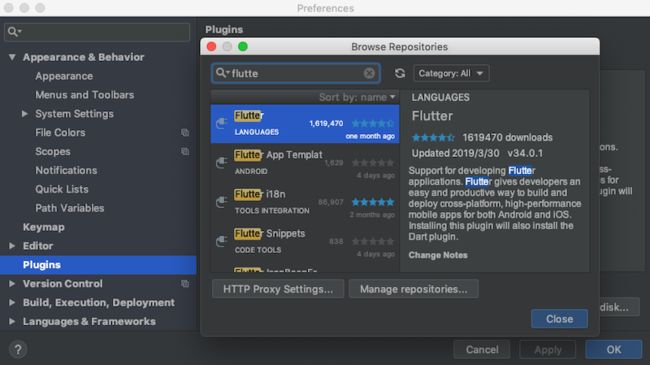650x365 pixels.
Task: Expand System Settings node
Action: click(x=25, y=114)
